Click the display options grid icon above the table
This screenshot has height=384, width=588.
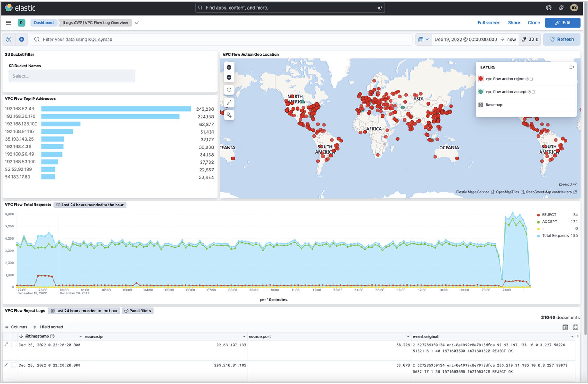(x=566, y=327)
